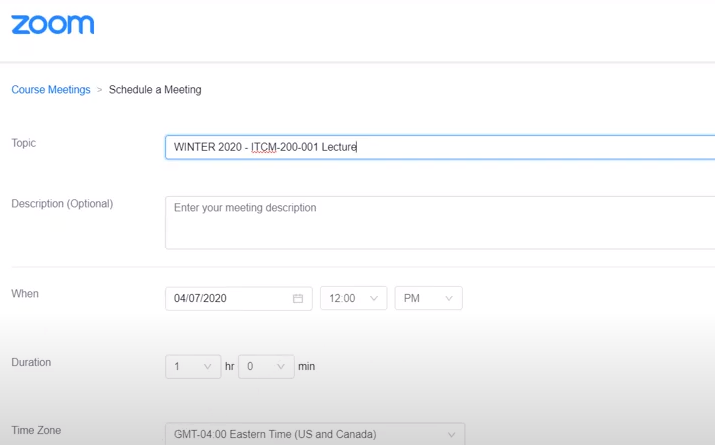Expand the GMT-04:00 Eastern Time zone dropdown
715x445 pixels.
coord(314,434)
